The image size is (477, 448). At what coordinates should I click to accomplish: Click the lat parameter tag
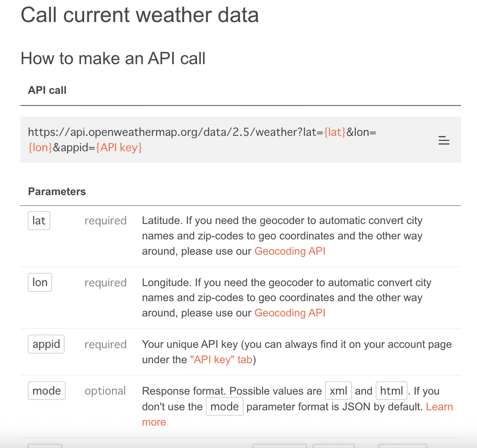pos(39,220)
